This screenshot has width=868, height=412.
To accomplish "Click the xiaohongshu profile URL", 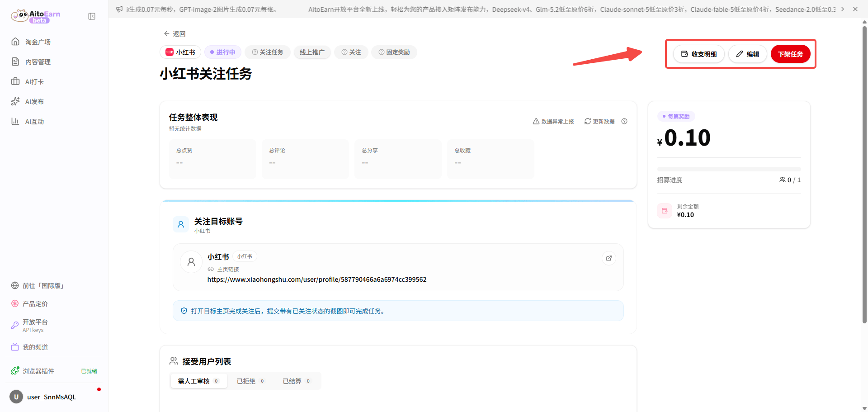I will [x=317, y=279].
